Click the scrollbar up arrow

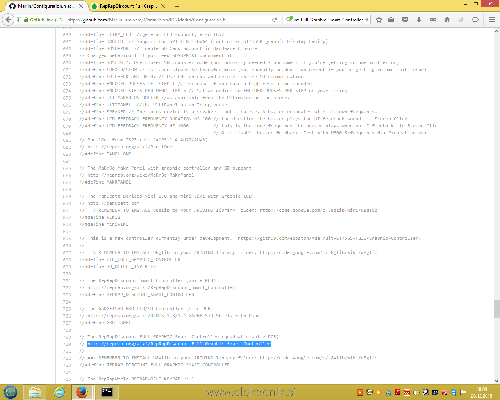click(x=497, y=31)
